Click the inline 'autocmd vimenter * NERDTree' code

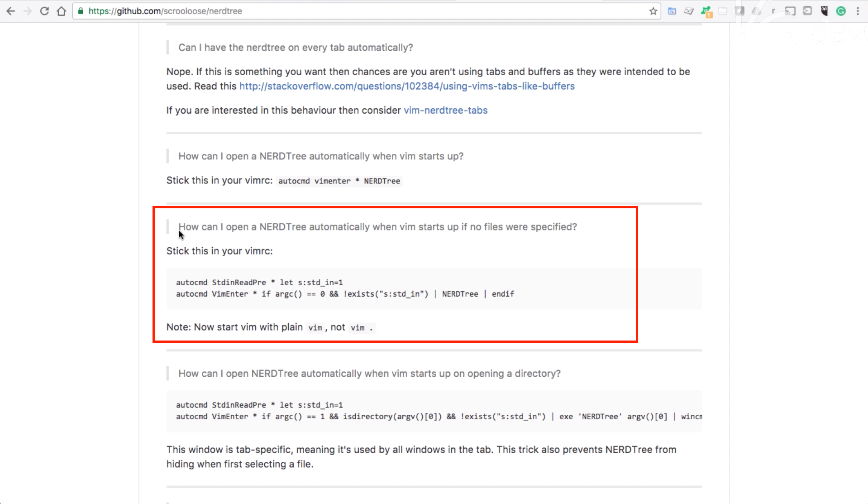[x=339, y=181]
